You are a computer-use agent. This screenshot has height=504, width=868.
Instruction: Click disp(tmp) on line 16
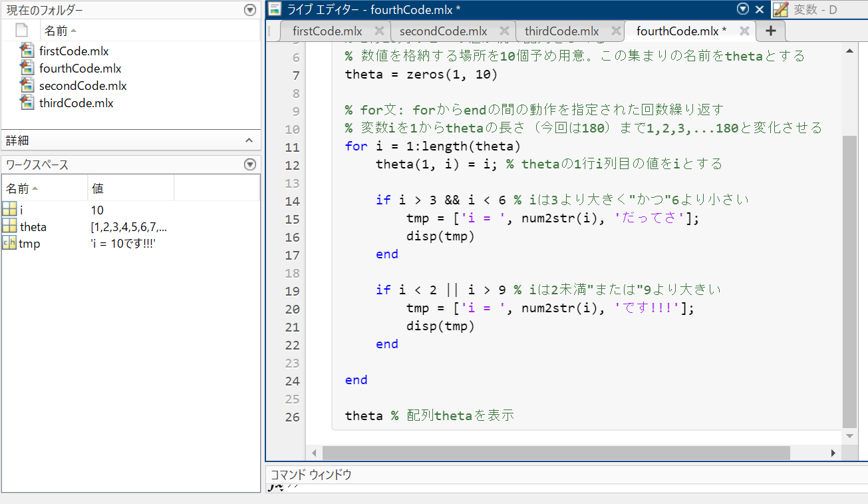point(440,236)
